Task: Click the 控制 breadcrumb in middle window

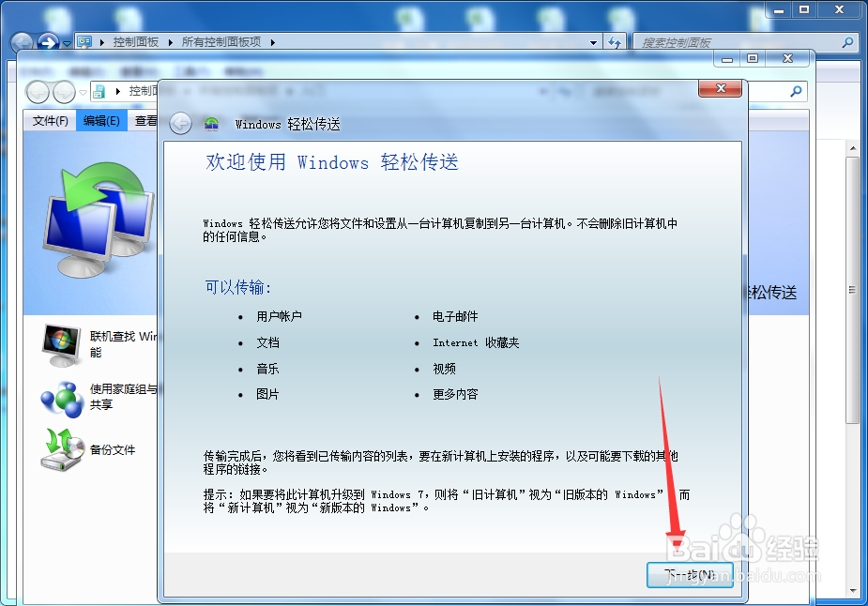Action: (143, 91)
